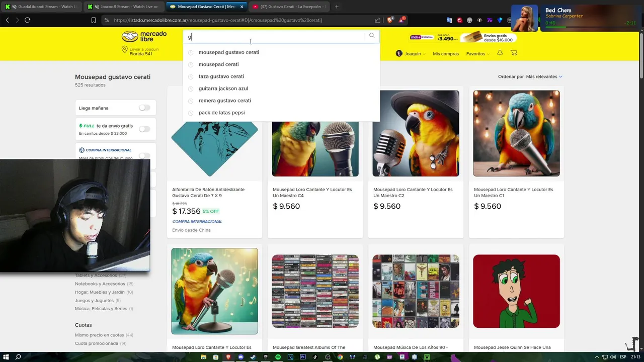Close the Mousepad Gustavo Cerati tab

pos(242,7)
